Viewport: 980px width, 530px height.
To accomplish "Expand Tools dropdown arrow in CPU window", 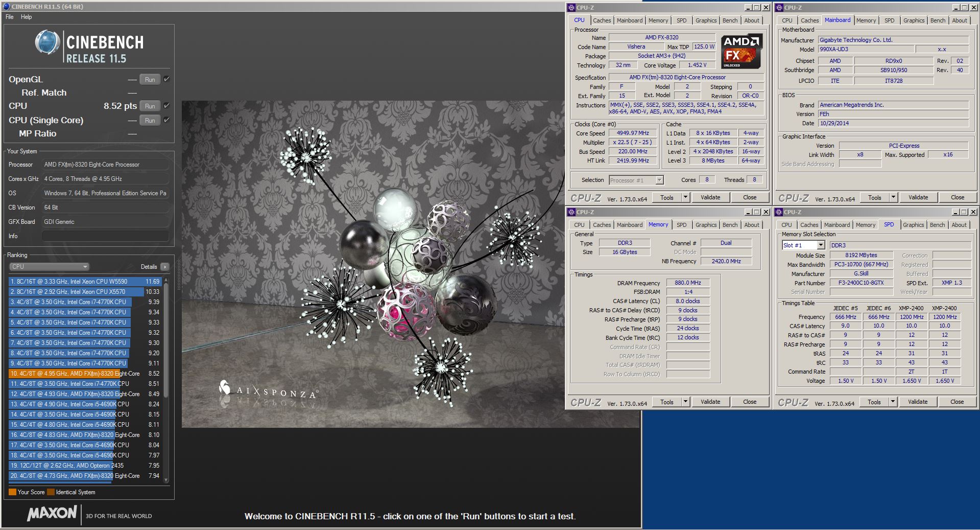I will 685,197.
